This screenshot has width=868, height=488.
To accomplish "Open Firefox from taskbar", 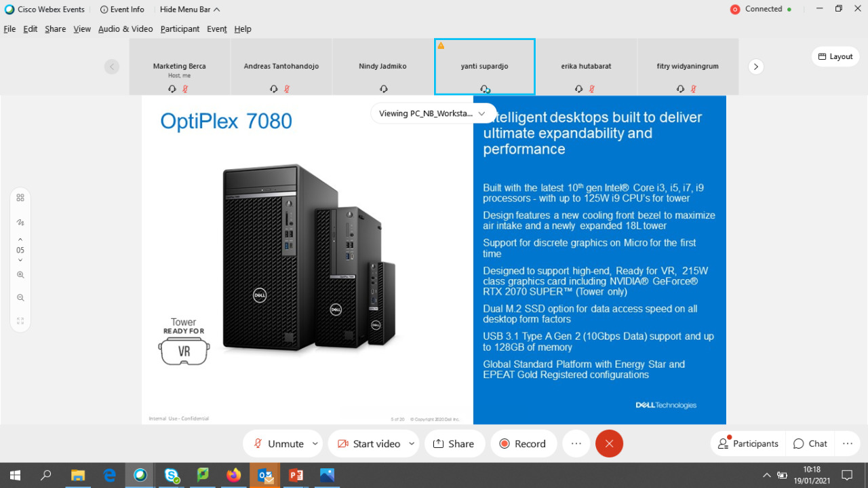I will pos(234,475).
